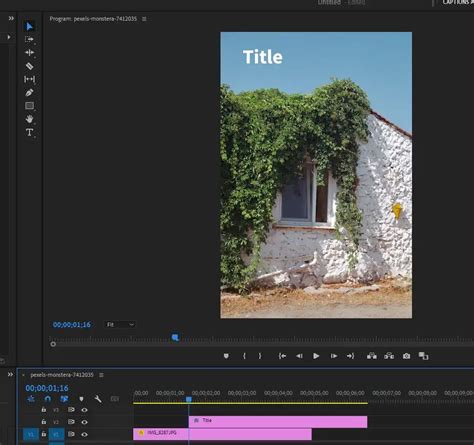Select the Type tool

pyautogui.click(x=29, y=132)
